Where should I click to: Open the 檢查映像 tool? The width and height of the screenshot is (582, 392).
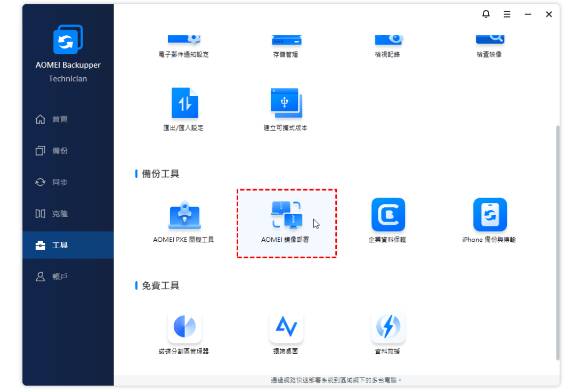(x=489, y=46)
